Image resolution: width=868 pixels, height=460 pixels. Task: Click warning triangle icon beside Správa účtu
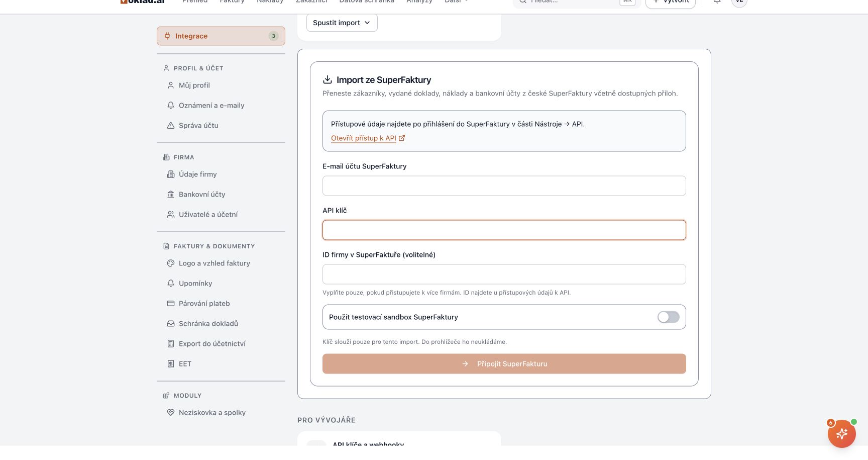(171, 126)
